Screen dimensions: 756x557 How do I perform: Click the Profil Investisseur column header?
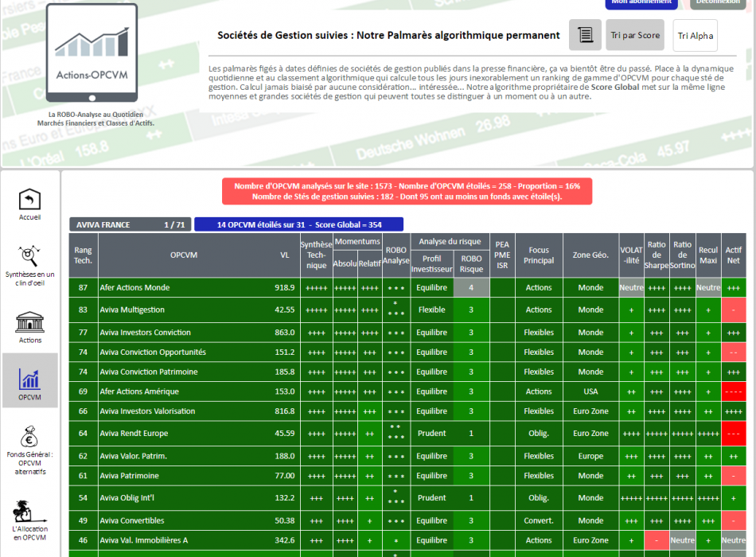tap(431, 264)
